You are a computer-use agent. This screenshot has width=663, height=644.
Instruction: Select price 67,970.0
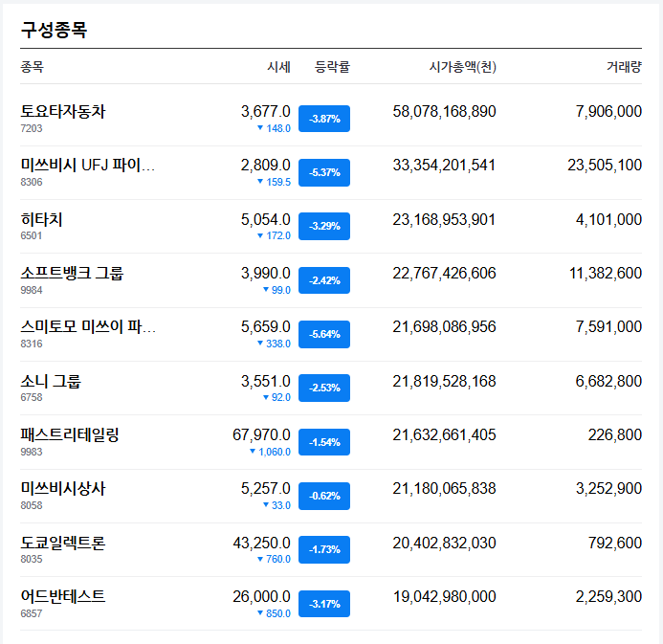coord(261,435)
